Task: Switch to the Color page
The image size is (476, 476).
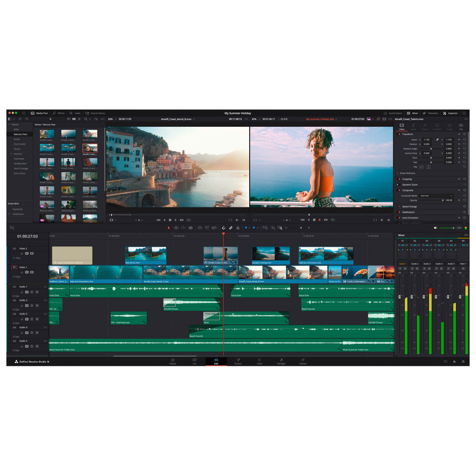Action: [x=259, y=361]
